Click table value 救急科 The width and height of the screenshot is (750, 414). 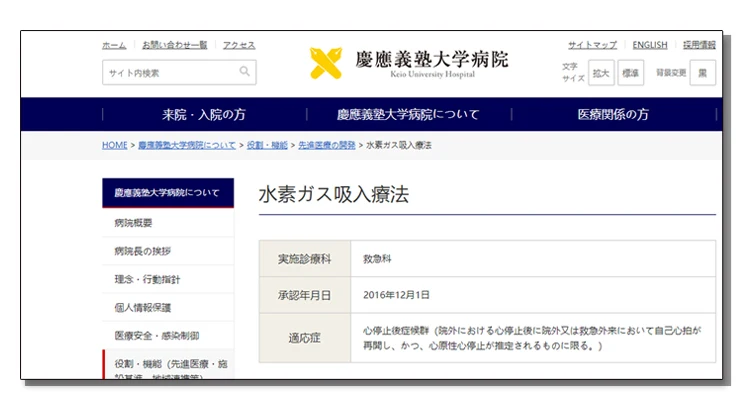377,259
